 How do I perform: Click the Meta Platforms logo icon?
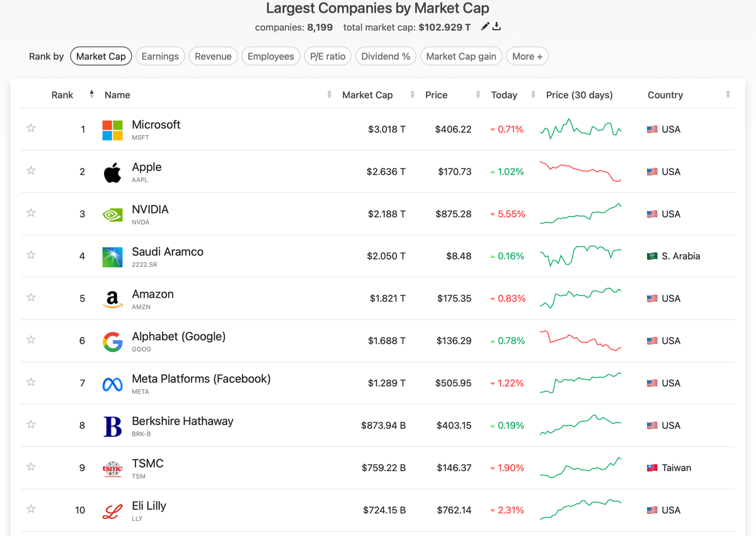[112, 383]
